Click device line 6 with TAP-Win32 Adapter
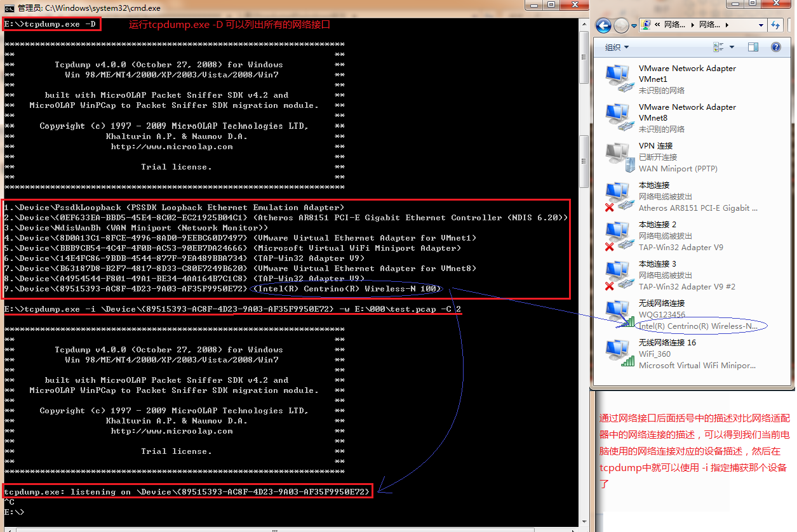The height and width of the screenshot is (532, 797). (x=184, y=258)
